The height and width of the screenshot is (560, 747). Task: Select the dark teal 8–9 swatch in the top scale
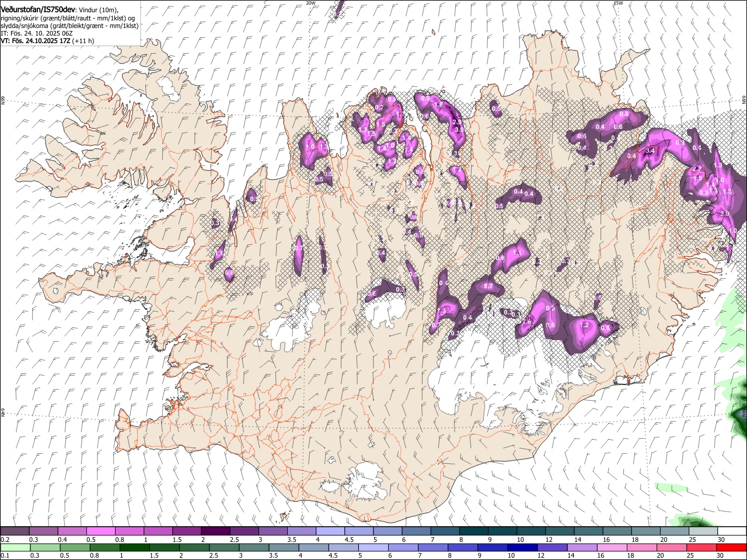coord(474,531)
